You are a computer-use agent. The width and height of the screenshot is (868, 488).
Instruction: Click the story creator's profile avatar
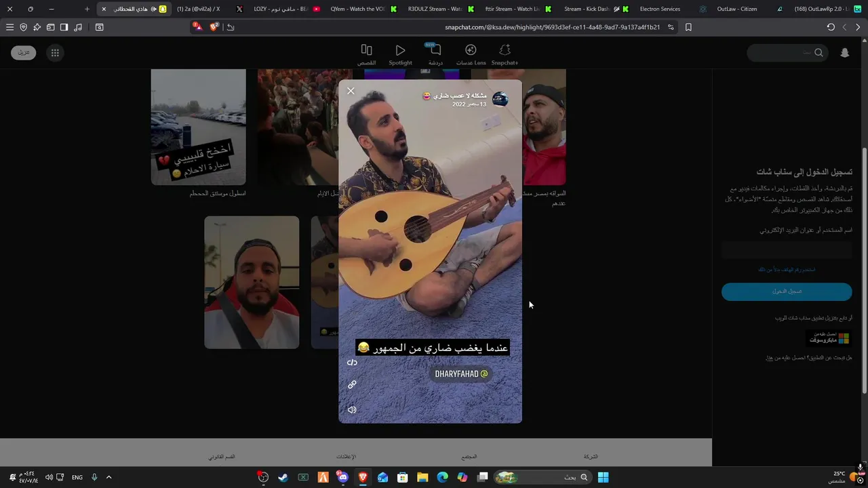500,100
